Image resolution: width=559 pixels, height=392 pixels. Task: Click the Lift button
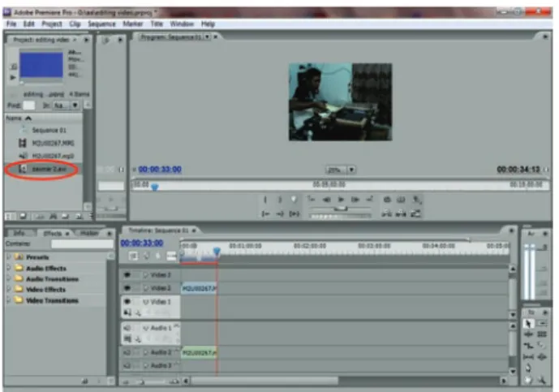point(387,214)
